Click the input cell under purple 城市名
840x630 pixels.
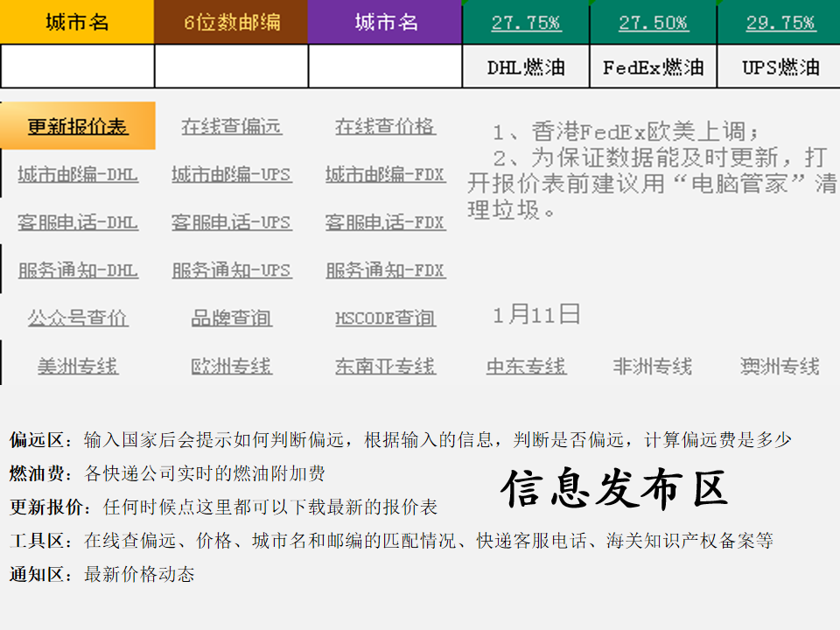click(x=385, y=66)
